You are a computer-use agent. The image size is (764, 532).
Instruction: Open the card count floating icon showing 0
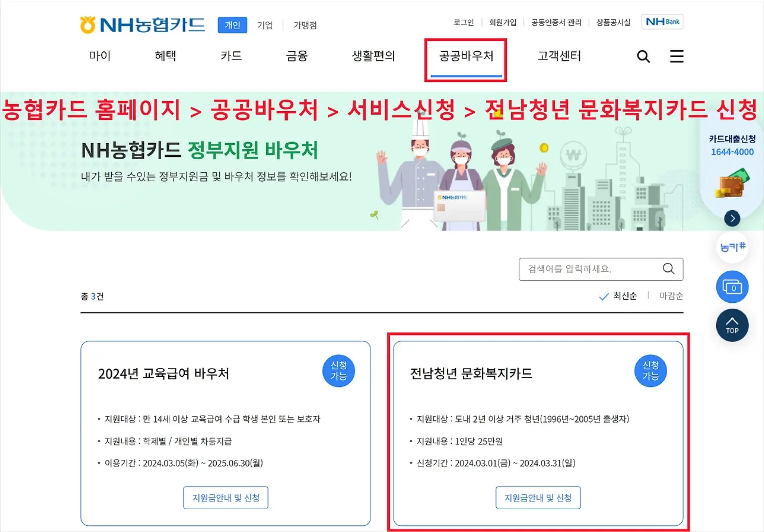[x=732, y=287]
